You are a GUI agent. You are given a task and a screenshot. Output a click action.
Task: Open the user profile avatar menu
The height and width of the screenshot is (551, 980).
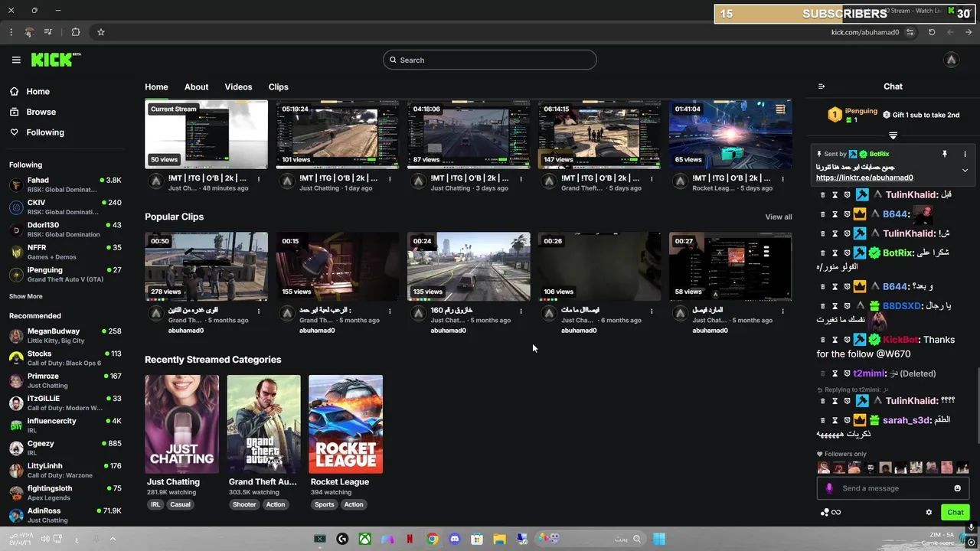point(951,60)
